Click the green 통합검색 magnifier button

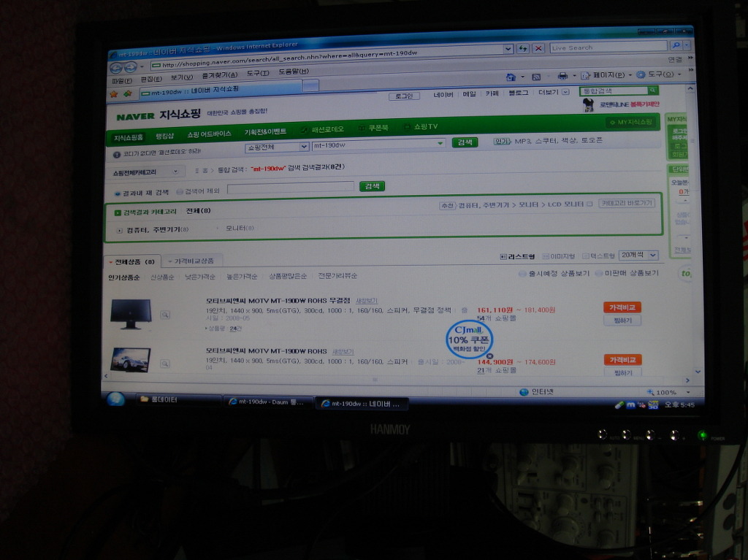[x=652, y=90]
